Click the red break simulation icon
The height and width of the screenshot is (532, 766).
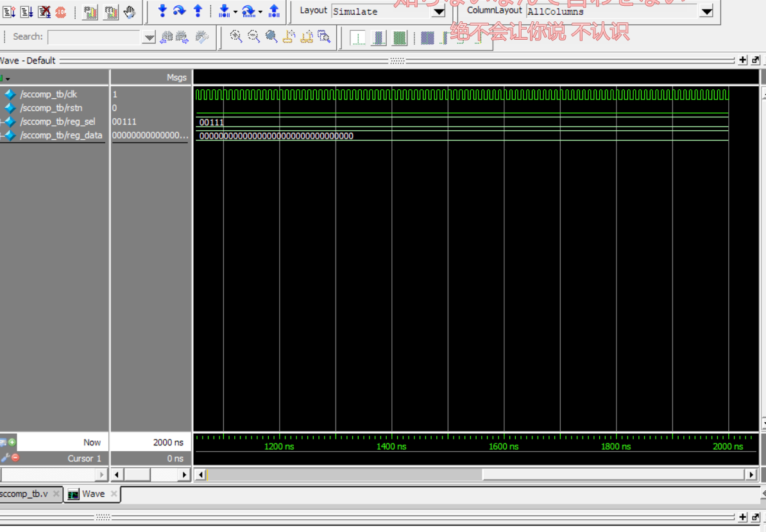(60, 12)
